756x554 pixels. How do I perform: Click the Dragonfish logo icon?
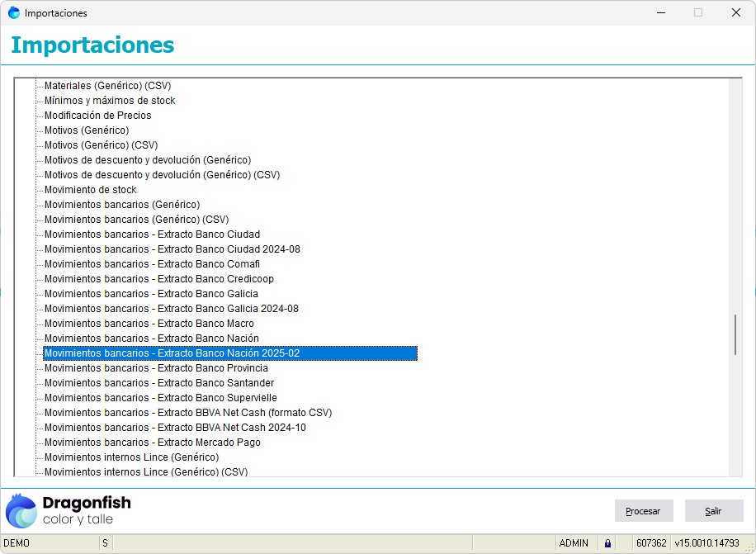pos(21,510)
